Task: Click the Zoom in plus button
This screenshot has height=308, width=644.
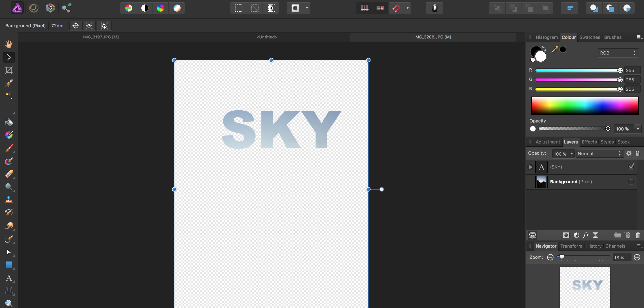Action: [637, 257]
